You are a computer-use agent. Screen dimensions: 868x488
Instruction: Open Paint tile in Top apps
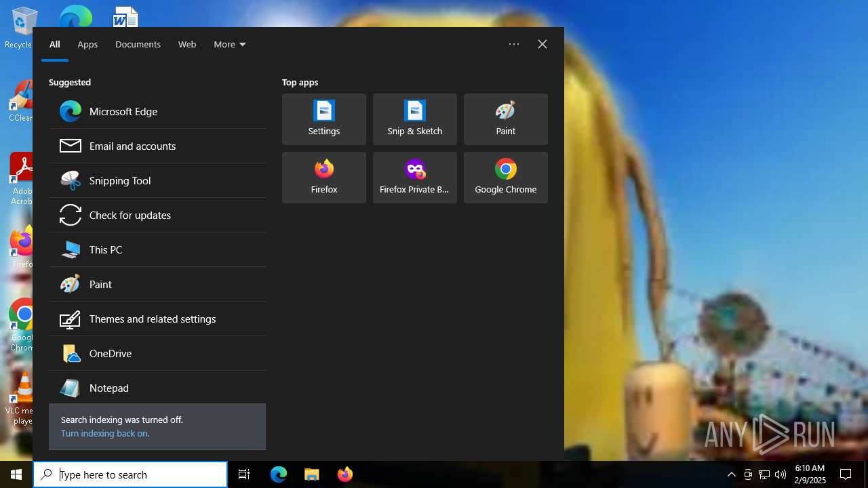point(506,119)
